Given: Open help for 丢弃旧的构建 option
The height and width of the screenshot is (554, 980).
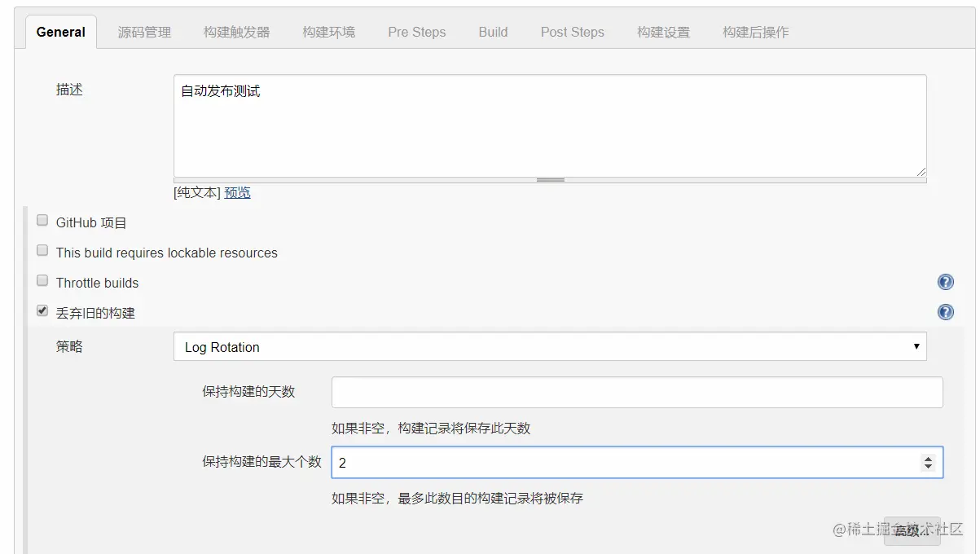Looking at the screenshot, I should pyautogui.click(x=946, y=312).
